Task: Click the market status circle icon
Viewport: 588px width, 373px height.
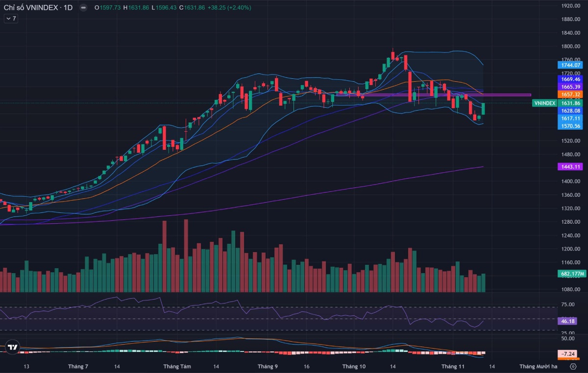Action: pyautogui.click(x=84, y=8)
